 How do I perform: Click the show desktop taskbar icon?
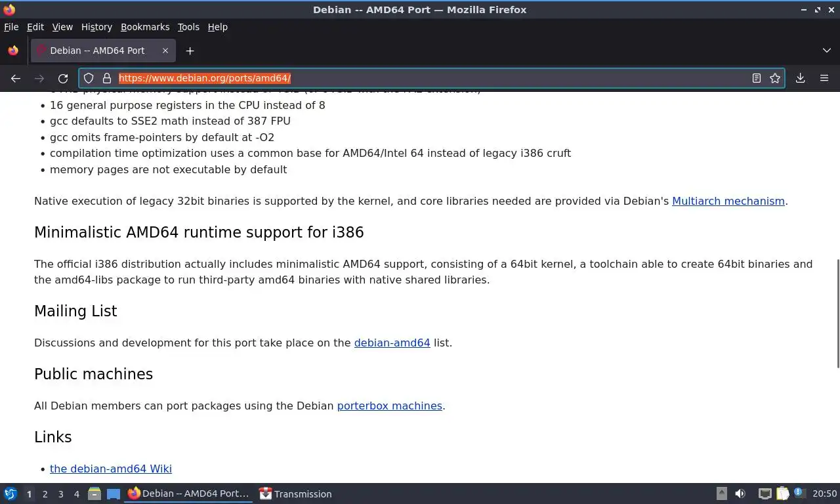coord(114,493)
